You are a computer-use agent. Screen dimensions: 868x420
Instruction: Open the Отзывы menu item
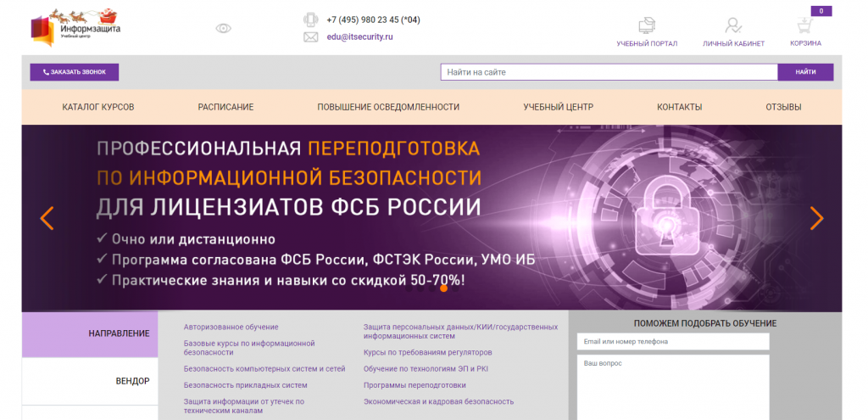coord(783,108)
